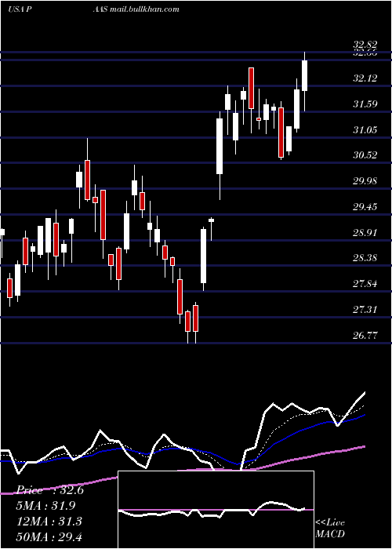
Task: Click the last white candlestick near 32.6
Action: 304,75
